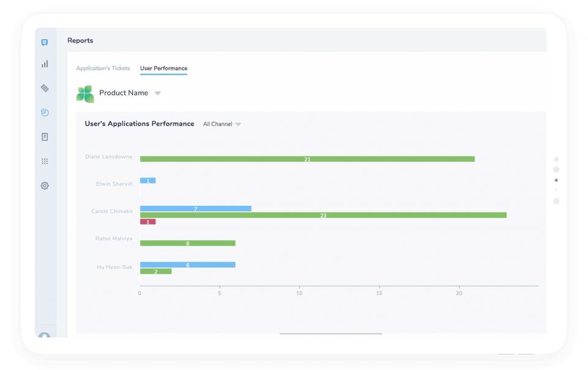Select the User Performance tab

164,68
